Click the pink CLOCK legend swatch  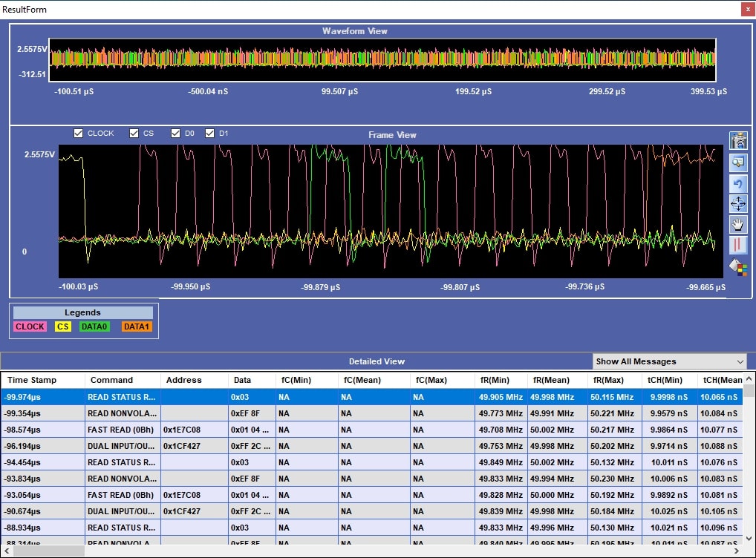tap(30, 326)
